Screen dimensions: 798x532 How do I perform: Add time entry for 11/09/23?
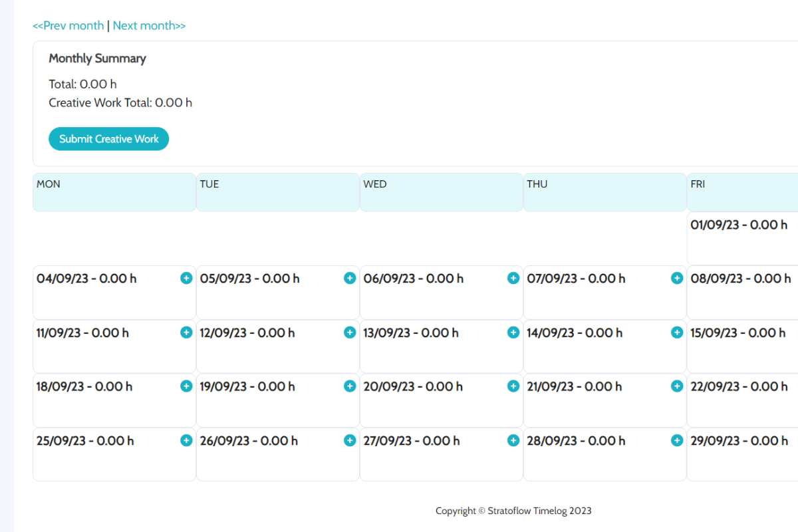coord(186,332)
